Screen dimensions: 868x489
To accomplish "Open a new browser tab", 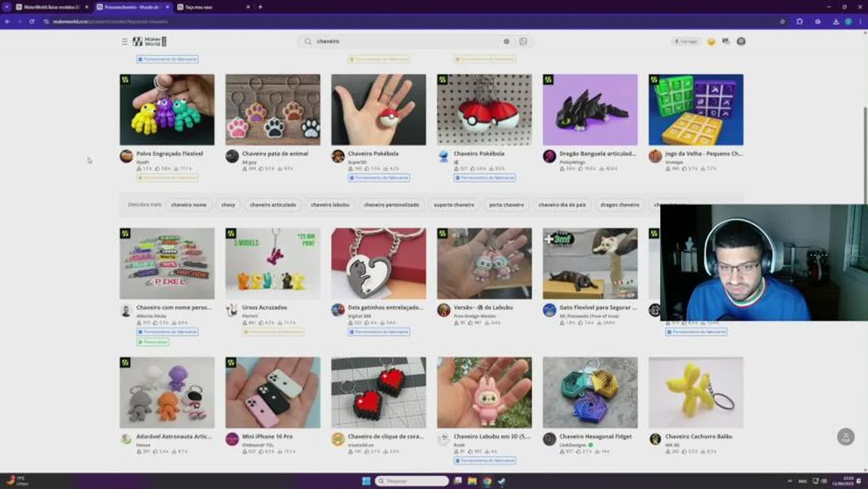I will (260, 7).
